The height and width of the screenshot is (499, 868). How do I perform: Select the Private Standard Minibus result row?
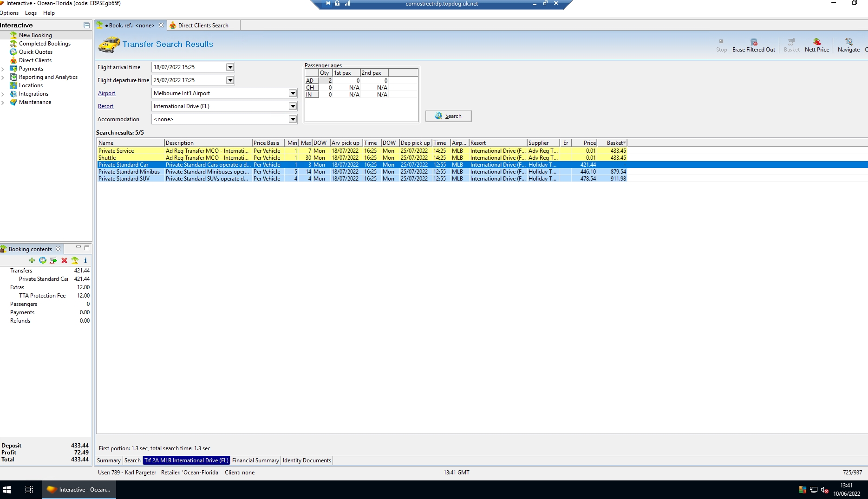(x=362, y=172)
